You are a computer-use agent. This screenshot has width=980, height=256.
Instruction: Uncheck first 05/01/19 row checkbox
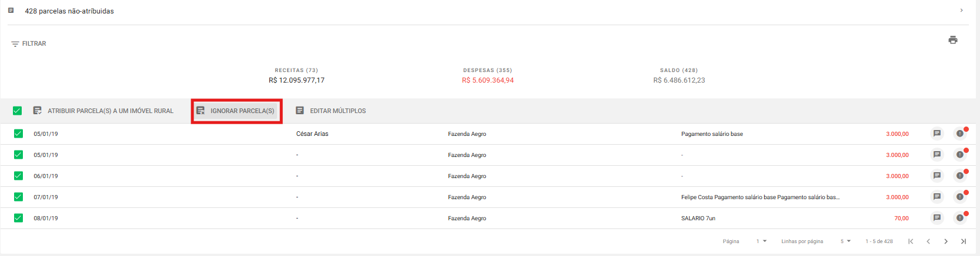(x=18, y=134)
